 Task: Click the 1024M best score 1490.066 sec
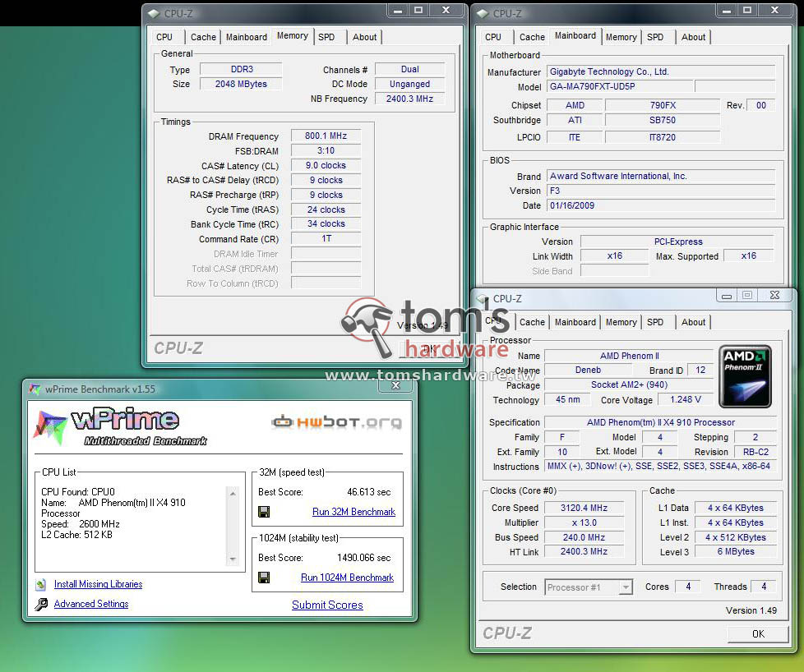click(x=363, y=558)
